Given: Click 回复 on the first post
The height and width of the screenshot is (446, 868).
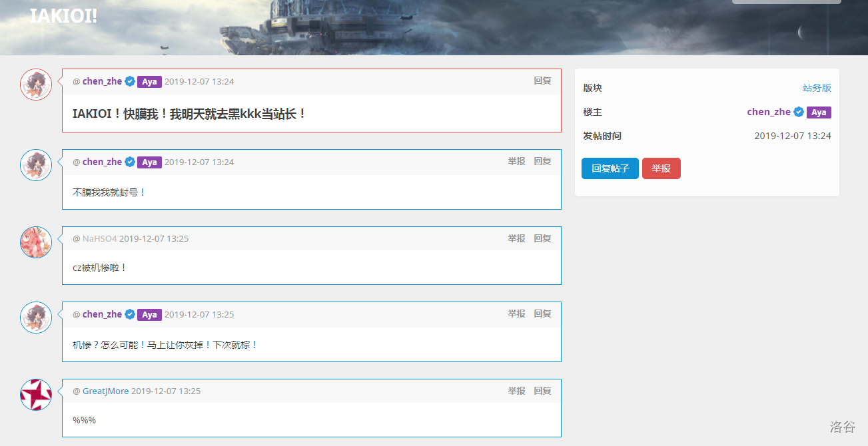Looking at the screenshot, I should (x=542, y=81).
